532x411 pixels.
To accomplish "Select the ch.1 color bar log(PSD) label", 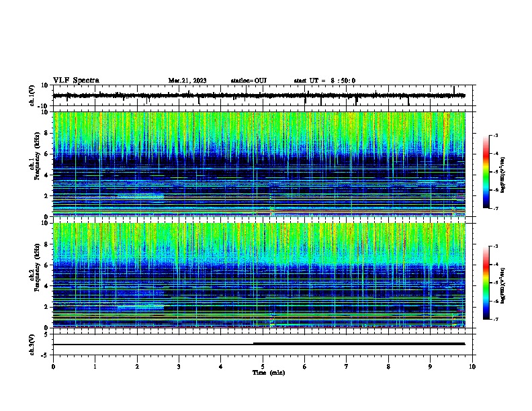I will point(503,175).
